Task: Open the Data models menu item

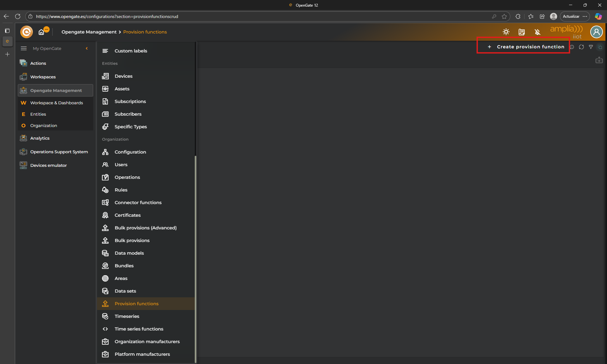Action: point(129,253)
